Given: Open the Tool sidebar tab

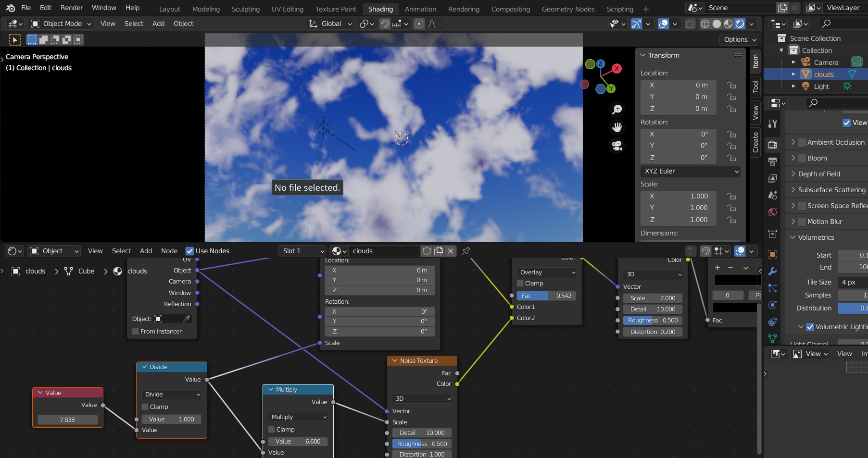Looking at the screenshot, I should coord(755,87).
